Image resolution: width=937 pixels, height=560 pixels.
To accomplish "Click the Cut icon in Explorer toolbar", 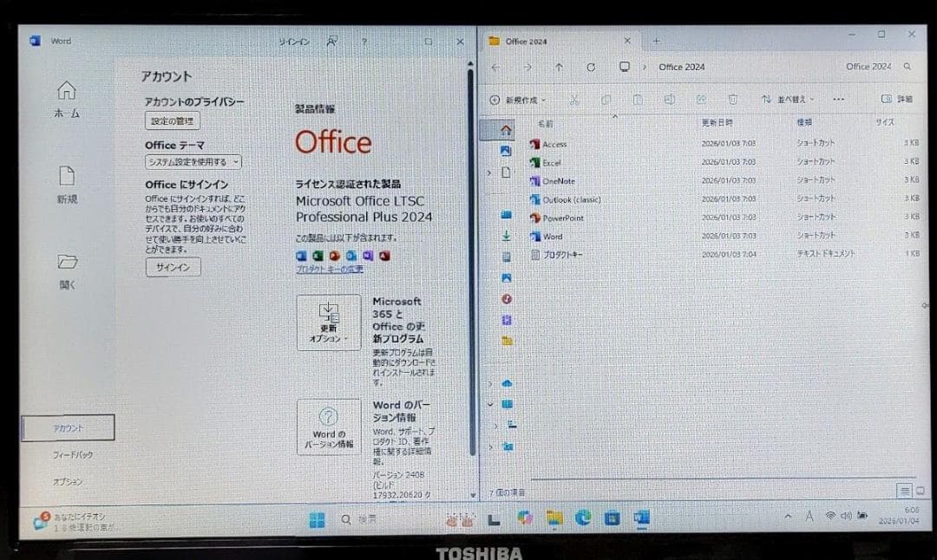I will (x=574, y=100).
